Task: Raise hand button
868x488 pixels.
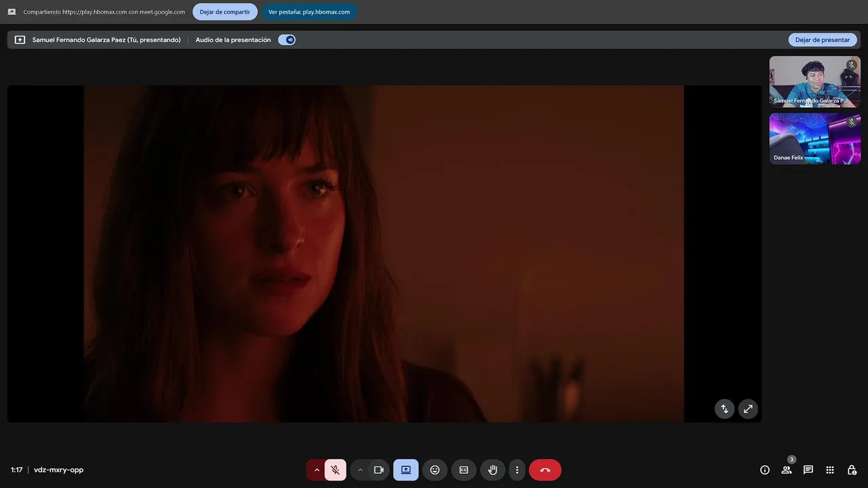Action: pyautogui.click(x=493, y=470)
